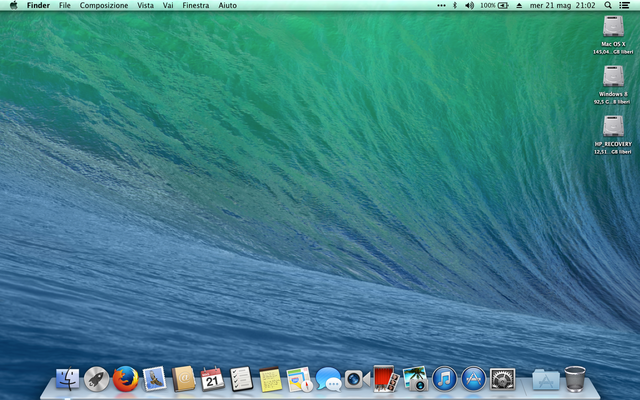Open the Finestra menu
The height and width of the screenshot is (400, 640).
(x=196, y=5)
